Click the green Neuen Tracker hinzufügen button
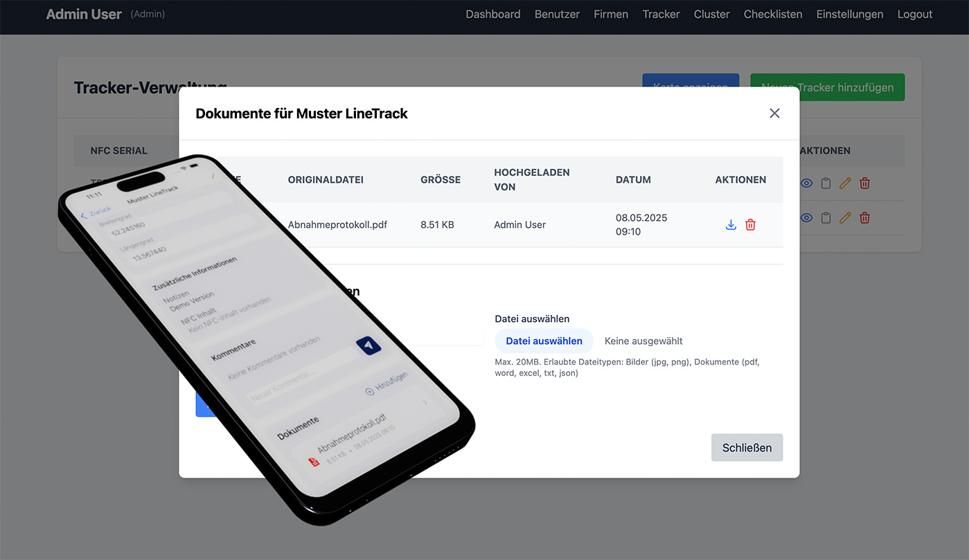 click(x=827, y=87)
